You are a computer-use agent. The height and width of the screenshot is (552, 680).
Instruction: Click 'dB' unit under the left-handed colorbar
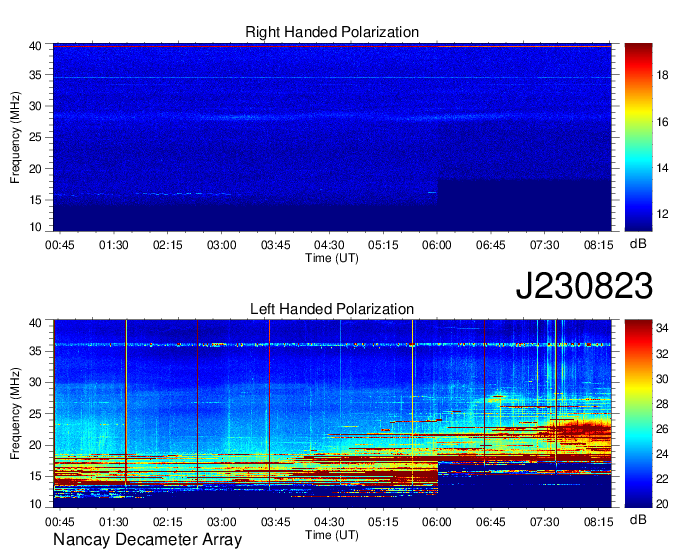(638, 519)
